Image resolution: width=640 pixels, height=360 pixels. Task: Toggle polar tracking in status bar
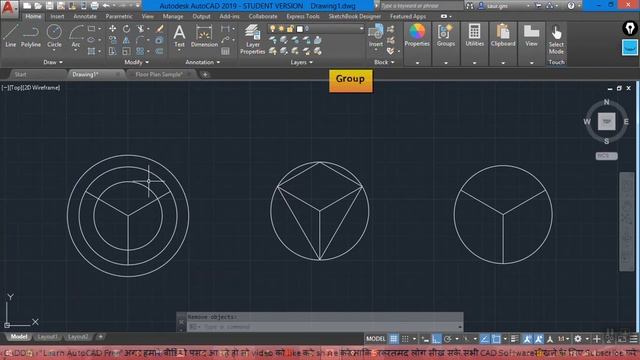448,339
